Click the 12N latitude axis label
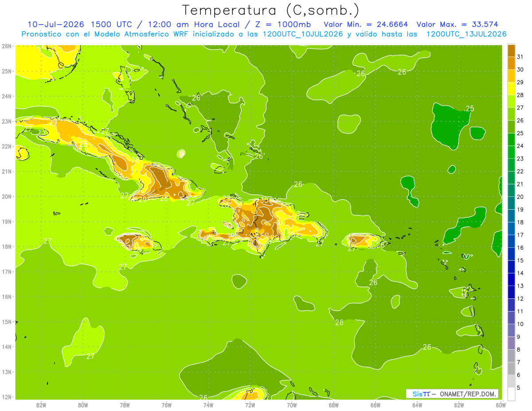The height and width of the screenshot is (411, 532). [7, 397]
